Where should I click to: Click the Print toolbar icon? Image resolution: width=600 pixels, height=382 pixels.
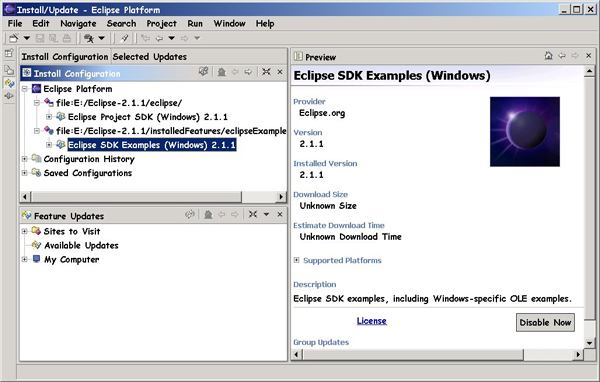point(67,38)
